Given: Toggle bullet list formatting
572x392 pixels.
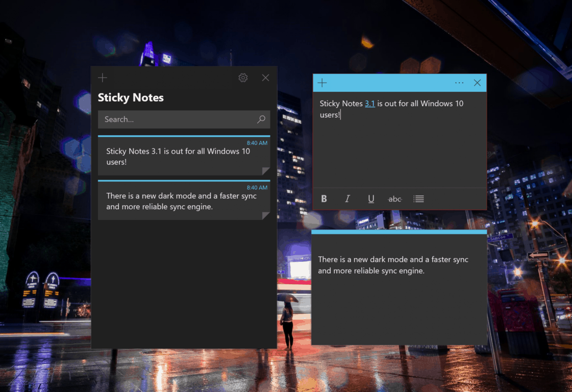Looking at the screenshot, I should coord(418,199).
